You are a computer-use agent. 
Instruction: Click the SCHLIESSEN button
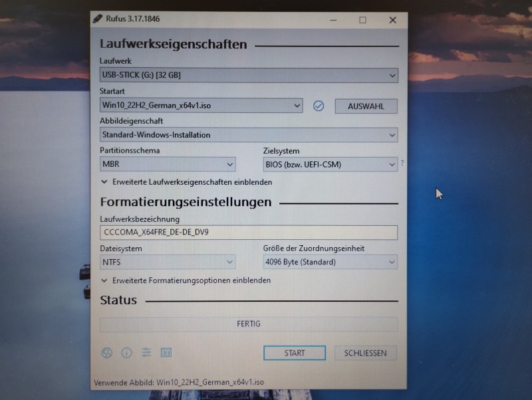tap(365, 353)
